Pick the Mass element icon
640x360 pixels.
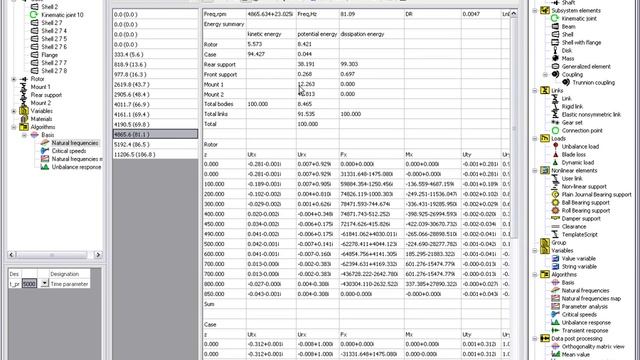coord(555,58)
